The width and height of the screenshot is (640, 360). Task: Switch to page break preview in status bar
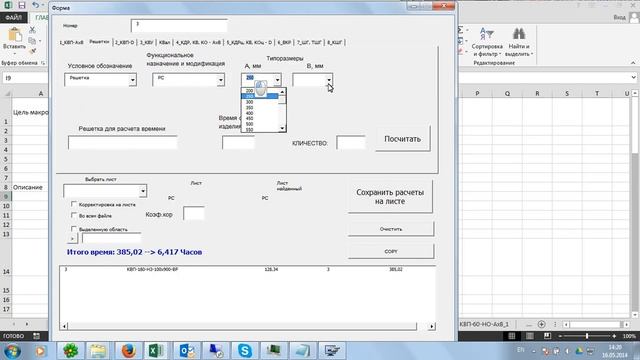click(547, 336)
